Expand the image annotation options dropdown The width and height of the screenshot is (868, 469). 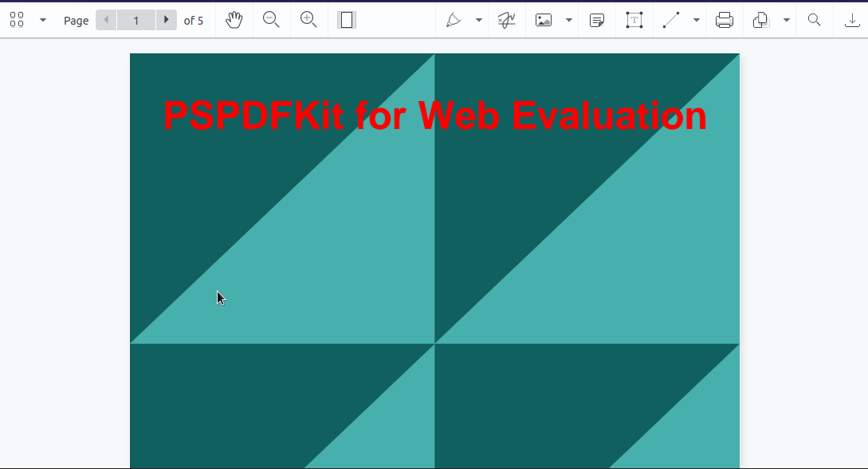coord(568,20)
